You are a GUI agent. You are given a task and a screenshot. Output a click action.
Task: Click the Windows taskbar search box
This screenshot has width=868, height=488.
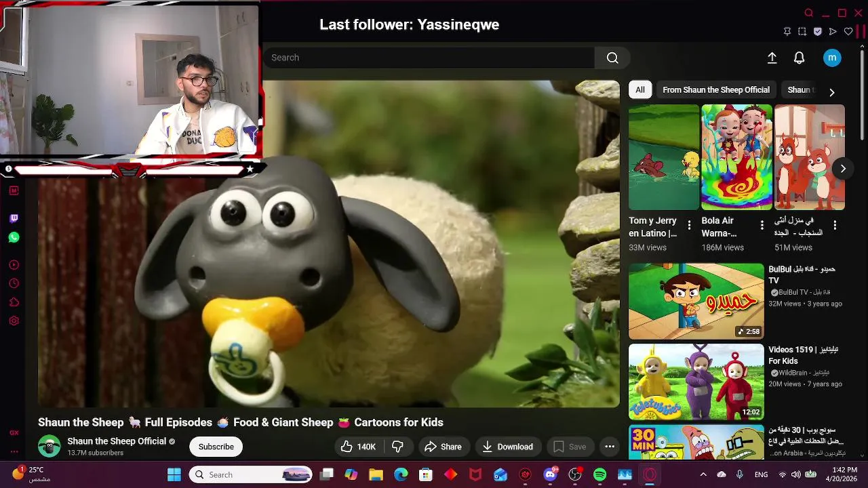tap(250, 474)
